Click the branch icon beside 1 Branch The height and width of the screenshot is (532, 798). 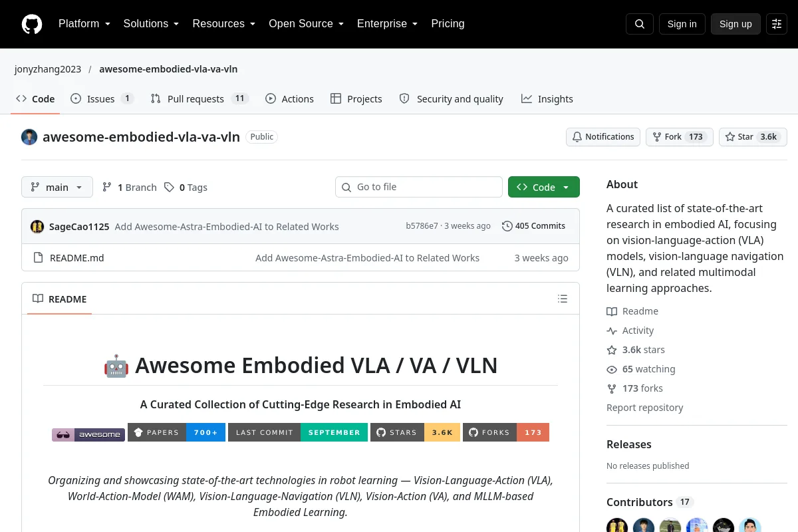coord(107,188)
